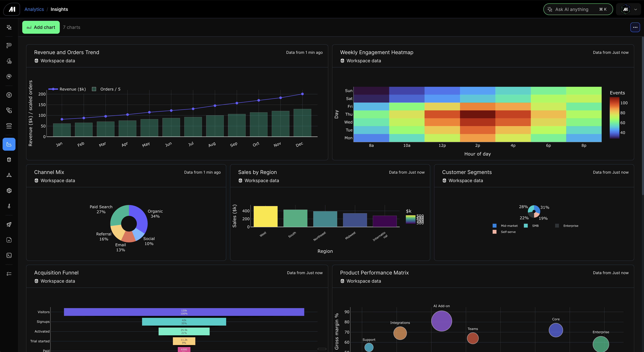
Task: Toggle Mid-market legend in Customer Segments
Action: (505, 226)
